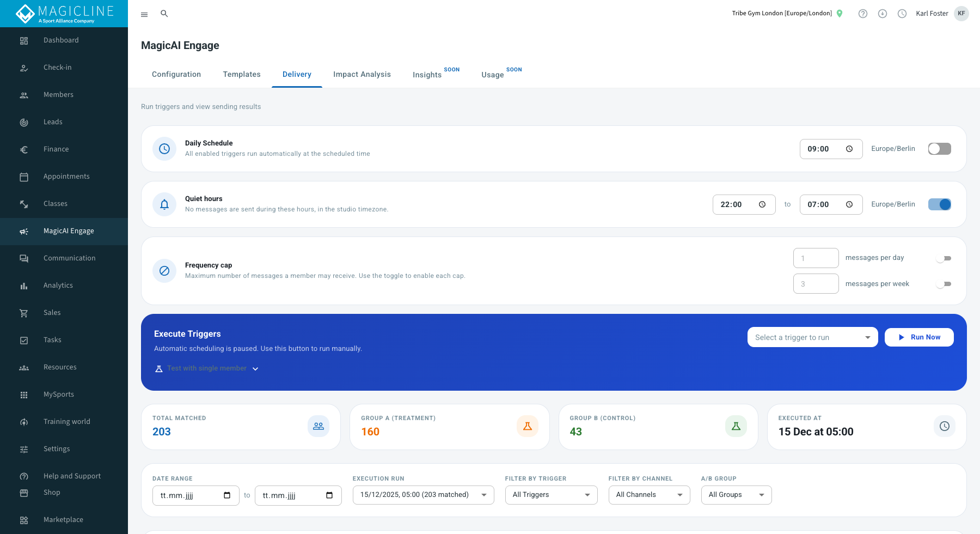Screen dimensions: 980x534
Task: Click the Tribe Gym London studio selector
Action: pyautogui.click(x=782, y=14)
